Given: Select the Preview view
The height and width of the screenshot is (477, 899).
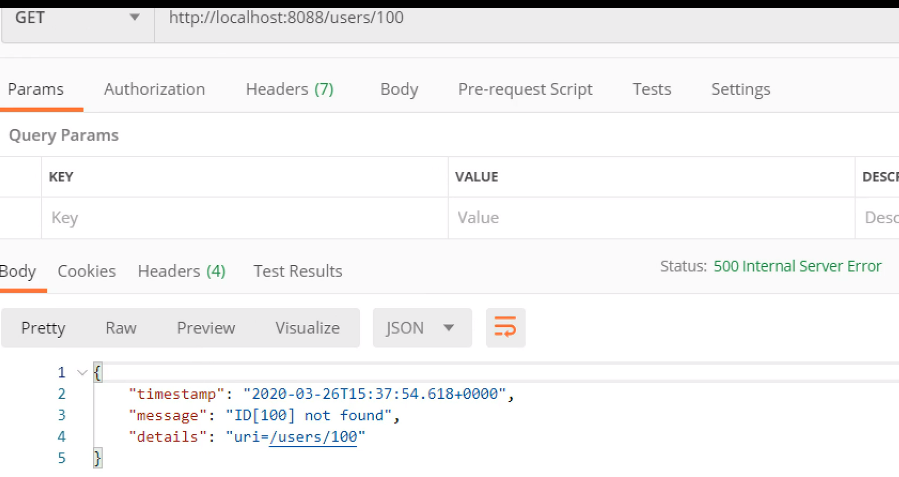Looking at the screenshot, I should 206,328.
